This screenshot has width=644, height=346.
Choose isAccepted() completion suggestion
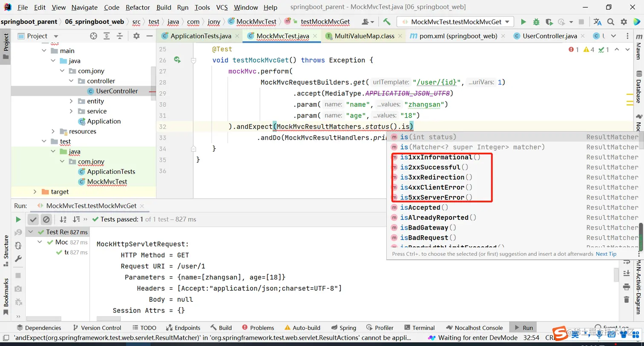tap(514, 208)
